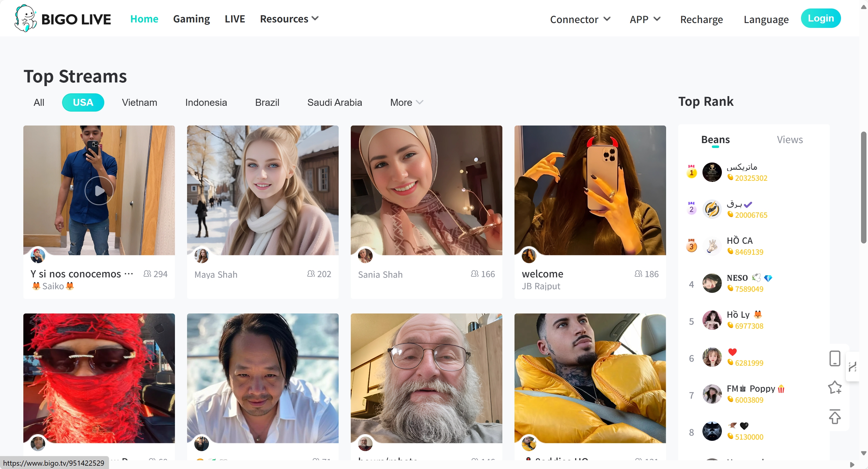Click the JB Rajput streamer name
868x469 pixels.
pyautogui.click(x=541, y=286)
